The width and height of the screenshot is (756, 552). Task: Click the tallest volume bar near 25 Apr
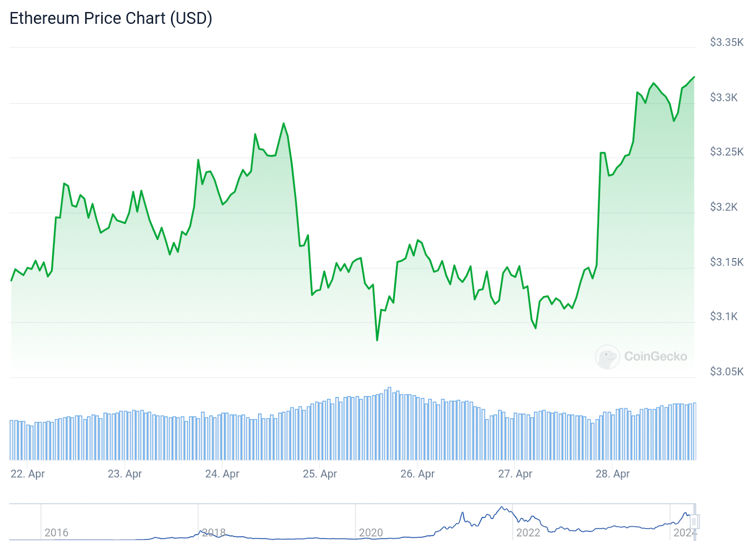pyautogui.click(x=389, y=423)
